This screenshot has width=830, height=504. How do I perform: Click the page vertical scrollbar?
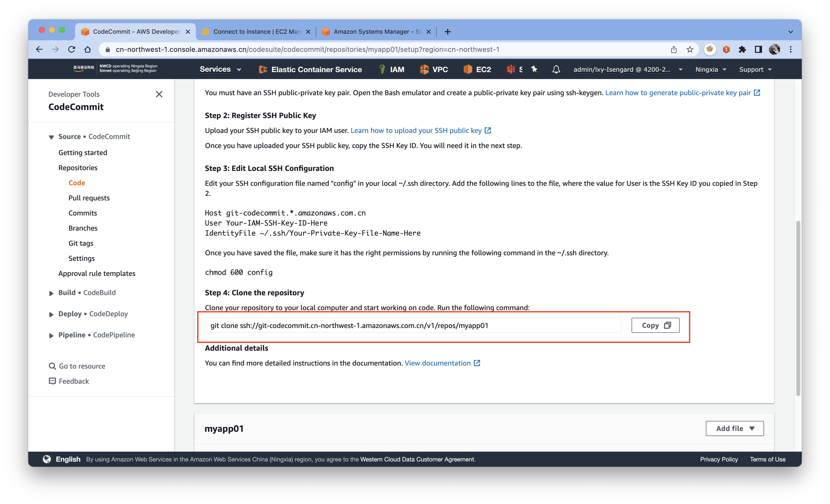pyautogui.click(x=798, y=308)
